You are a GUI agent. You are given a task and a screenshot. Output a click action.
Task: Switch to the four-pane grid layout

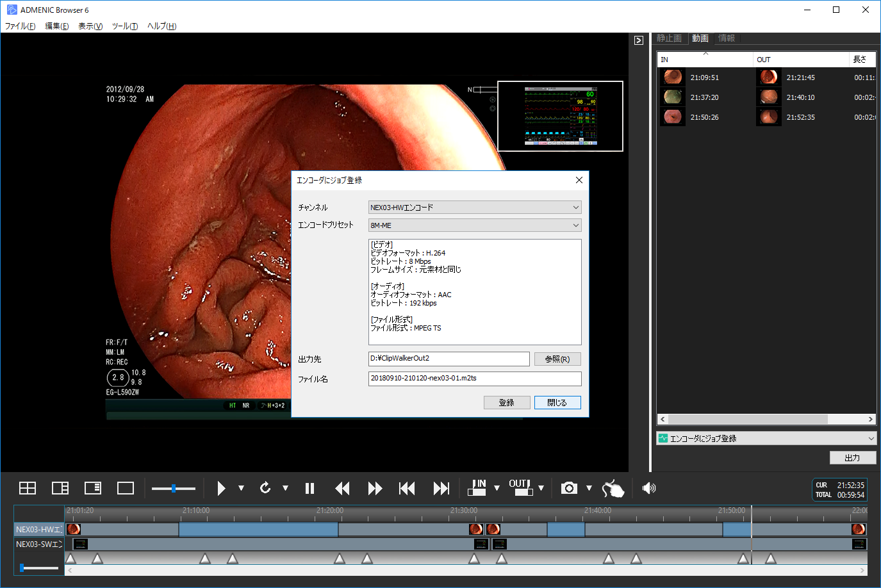28,488
